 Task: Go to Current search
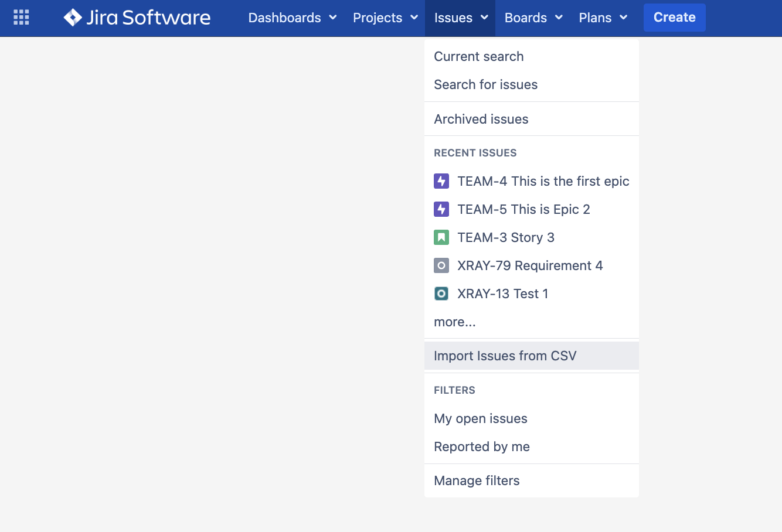tap(478, 56)
